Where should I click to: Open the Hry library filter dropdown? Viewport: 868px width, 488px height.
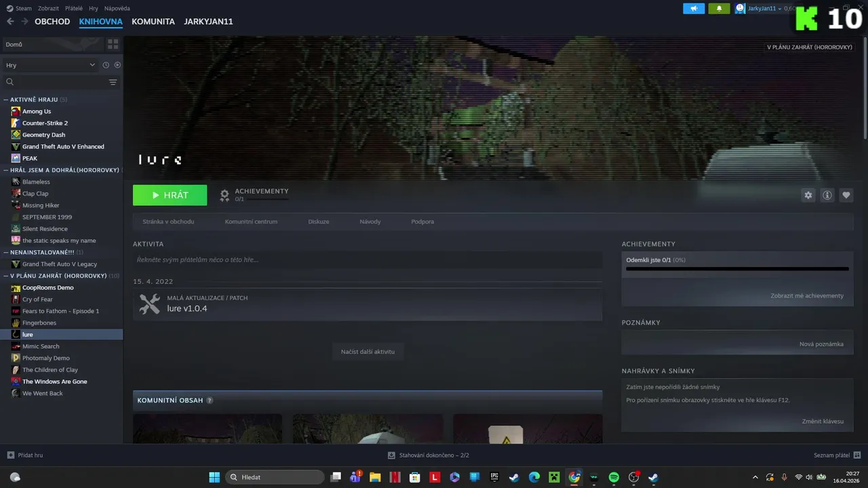50,65
